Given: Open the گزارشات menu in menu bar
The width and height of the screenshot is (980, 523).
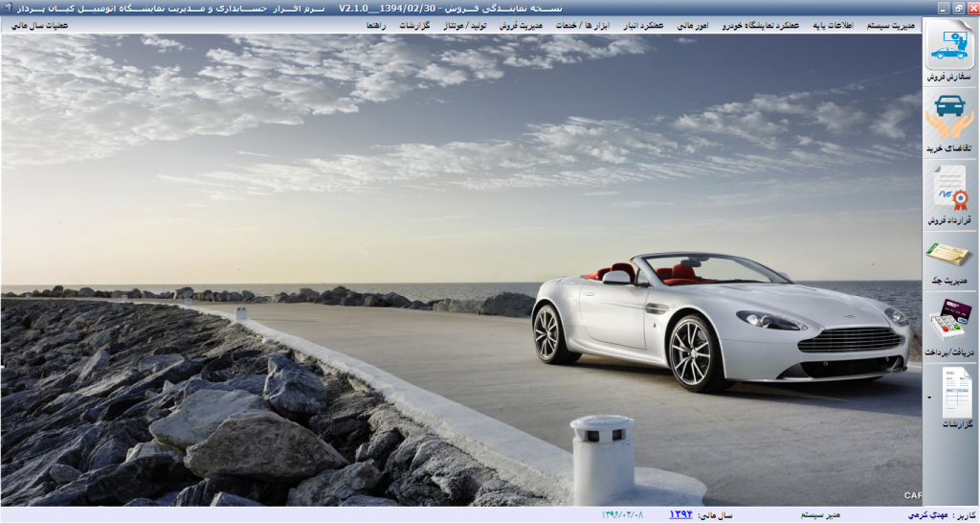Looking at the screenshot, I should (412, 26).
